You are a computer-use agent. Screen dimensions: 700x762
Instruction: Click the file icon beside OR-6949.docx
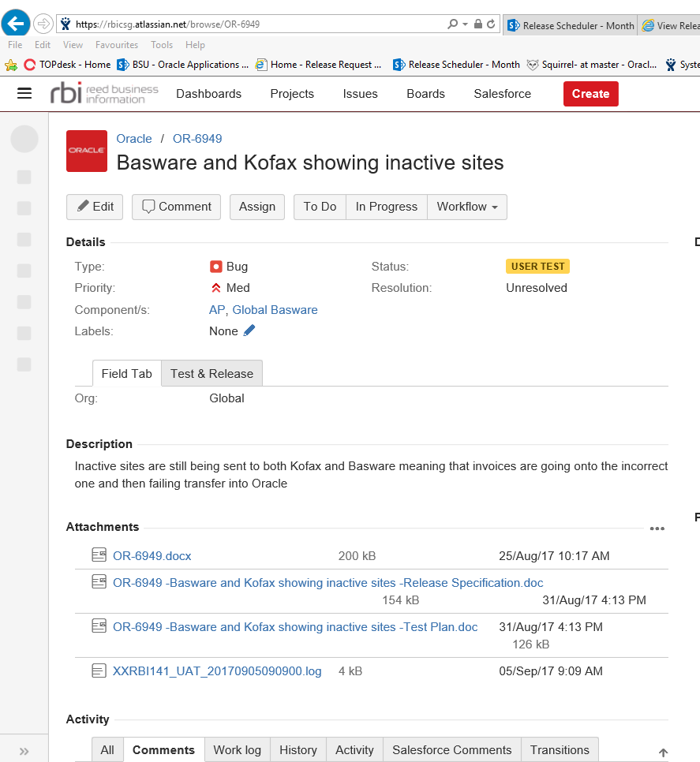tap(99, 555)
